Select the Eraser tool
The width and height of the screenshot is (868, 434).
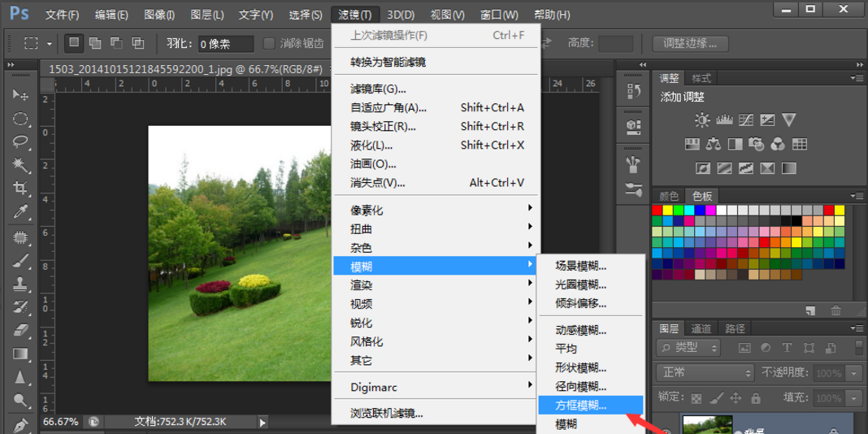point(20,329)
